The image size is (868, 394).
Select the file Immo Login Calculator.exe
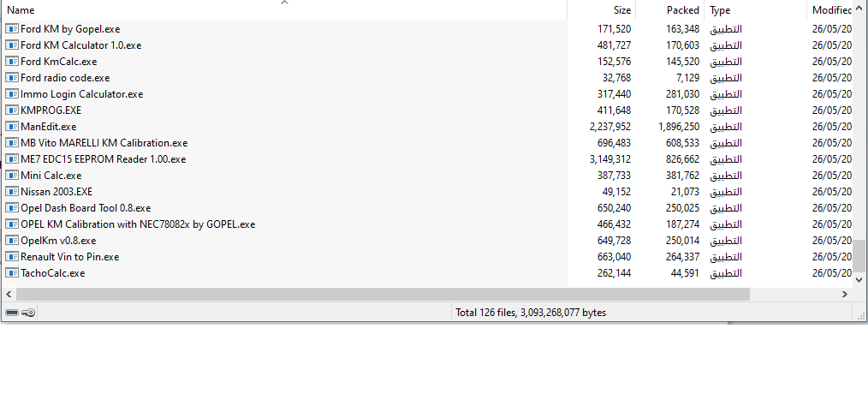point(82,93)
